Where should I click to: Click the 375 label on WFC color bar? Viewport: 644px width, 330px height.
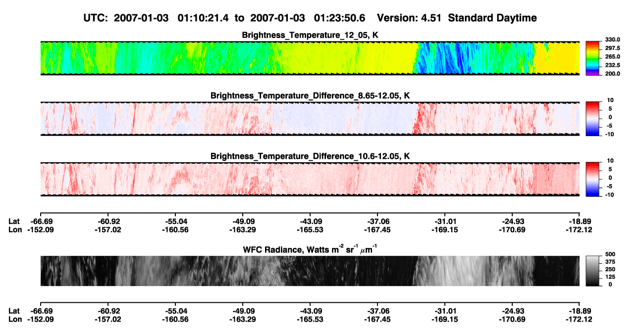[609, 262]
